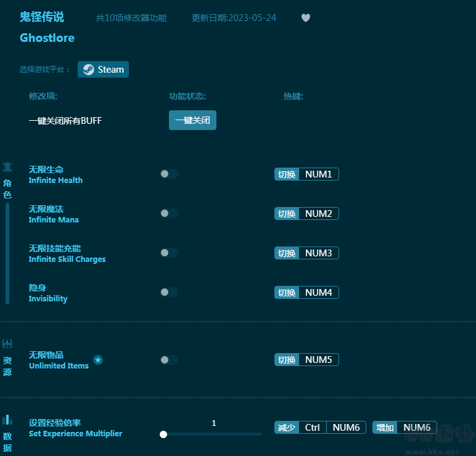Screen dimensions: 476x456
Task: Click the 增加 label for experience hotkey
Action: pos(385,428)
